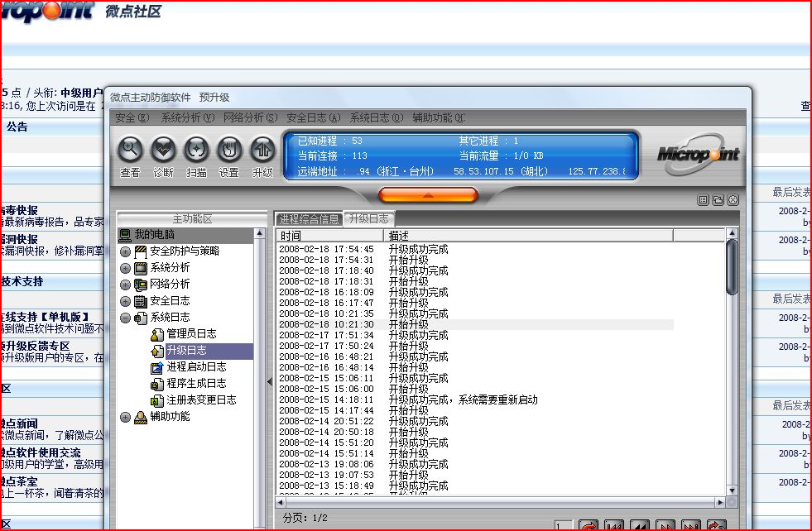812x531 pixels.
Task: Go to the previous log page
Action: click(640, 525)
